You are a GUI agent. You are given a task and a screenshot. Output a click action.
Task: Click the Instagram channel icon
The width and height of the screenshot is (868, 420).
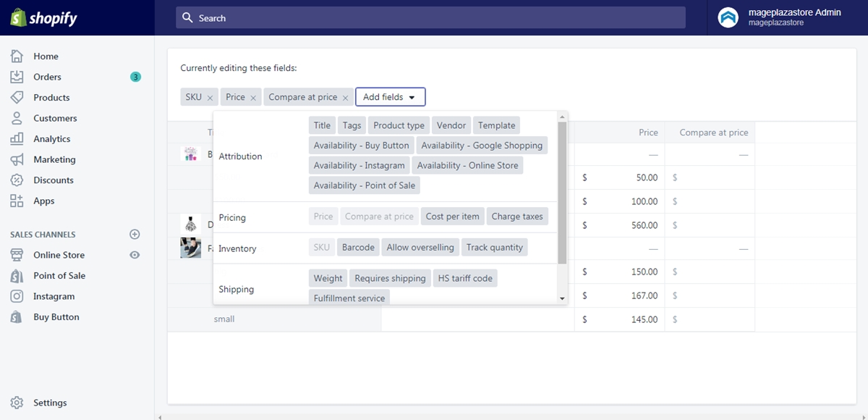point(17,296)
